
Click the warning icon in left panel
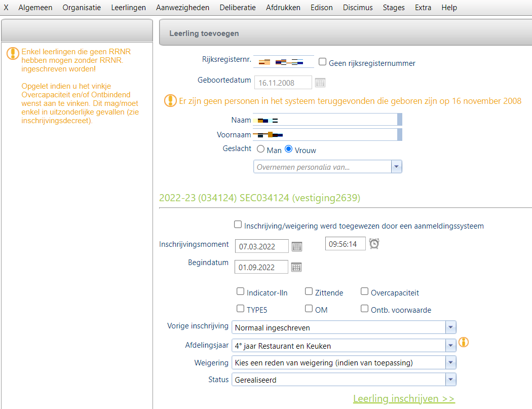click(x=13, y=54)
